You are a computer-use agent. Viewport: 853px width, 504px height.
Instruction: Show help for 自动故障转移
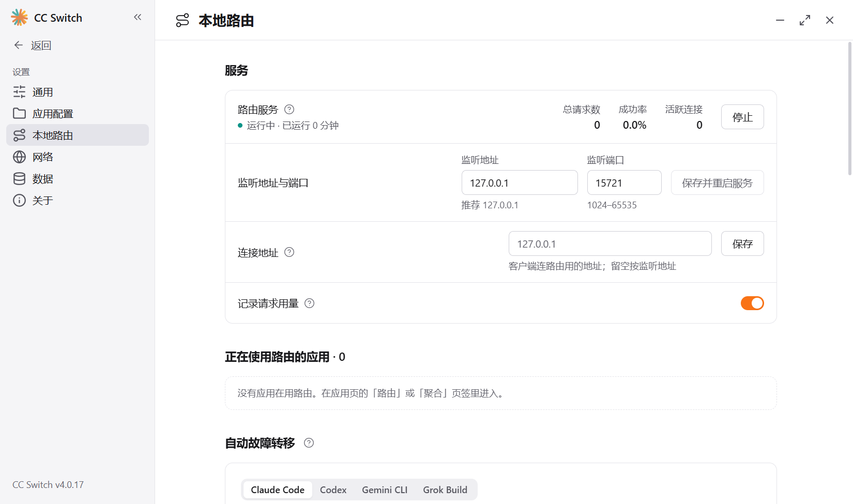point(309,442)
